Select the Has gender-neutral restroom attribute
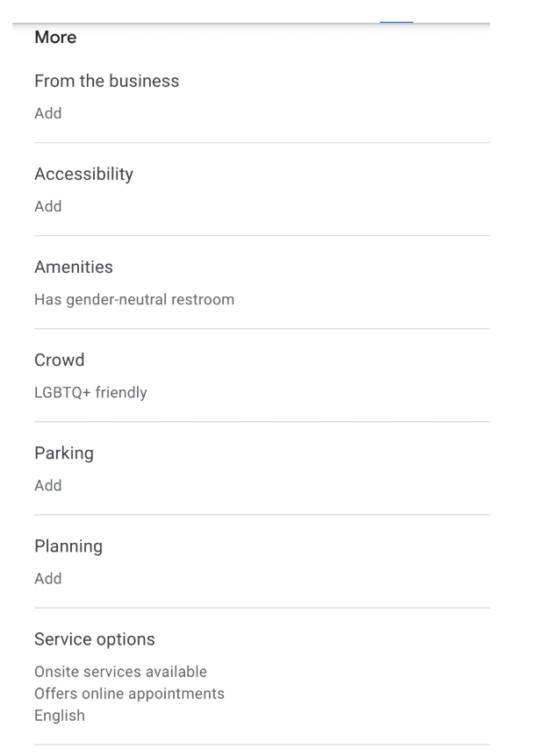 coord(134,299)
